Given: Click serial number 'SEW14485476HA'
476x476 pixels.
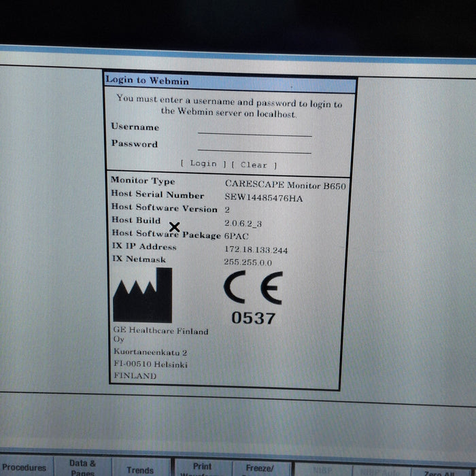Looking at the screenshot, I should pos(264,198).
